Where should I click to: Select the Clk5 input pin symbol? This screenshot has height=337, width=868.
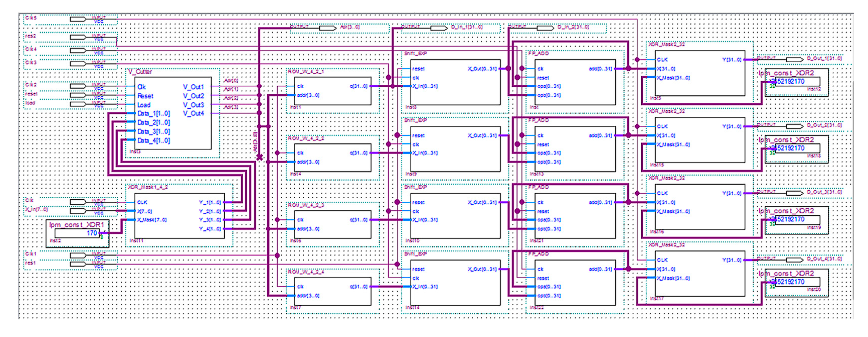pos(78,19)
